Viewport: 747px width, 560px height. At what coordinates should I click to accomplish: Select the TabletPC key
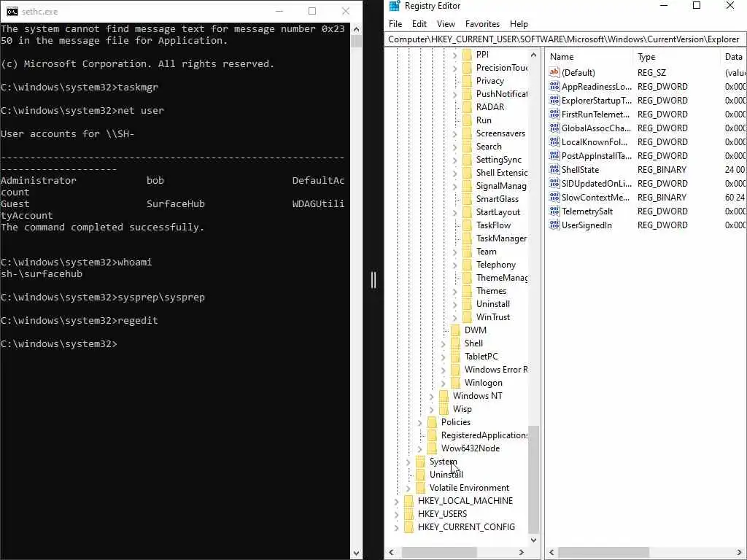[481, 356]
